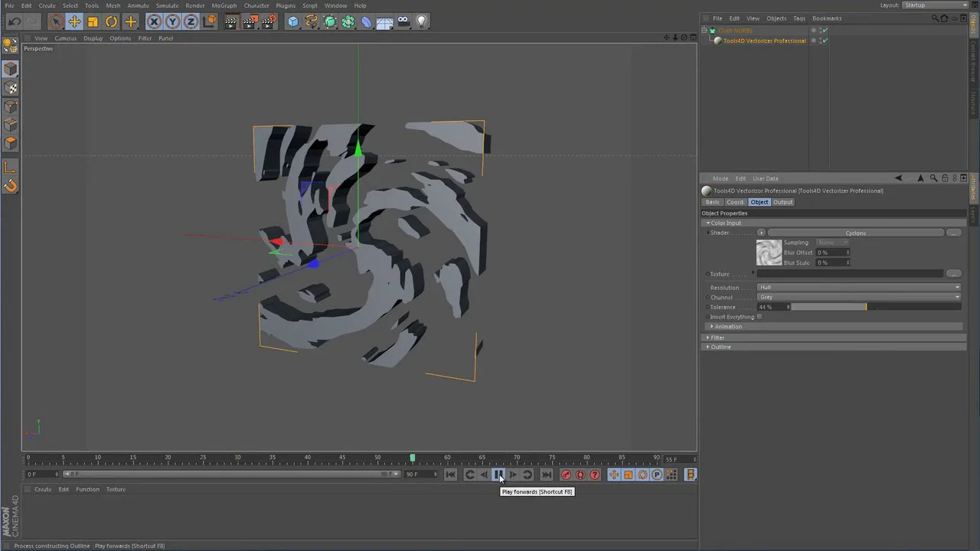This screenshot has height=551, width=980.
Task: Enable the Invert Everything checkbox
Action: point(759,317)
